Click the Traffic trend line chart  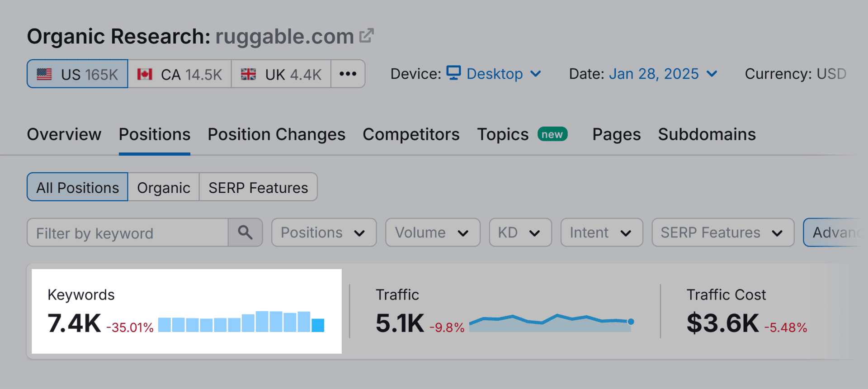click(x=552, y=323)
